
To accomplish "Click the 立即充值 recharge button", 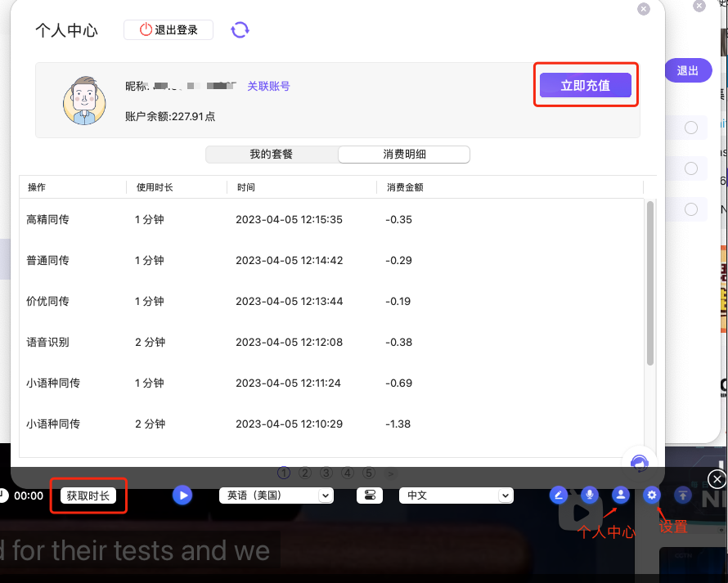I will [585, 85].
